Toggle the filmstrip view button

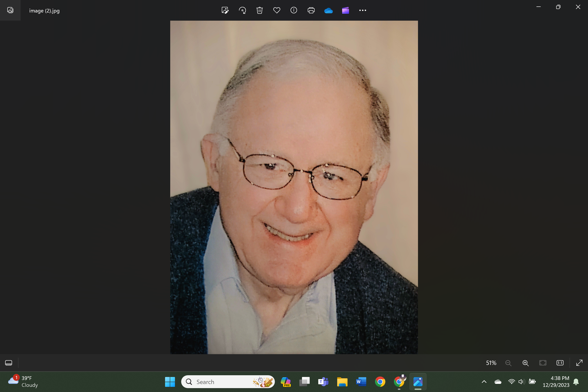(x=9, y=363)
